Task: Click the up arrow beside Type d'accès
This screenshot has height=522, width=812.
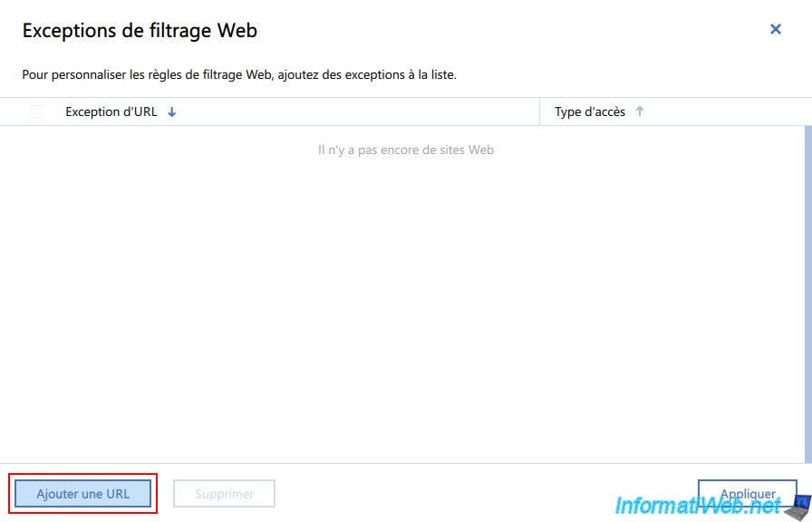Action: coord(640,111)
